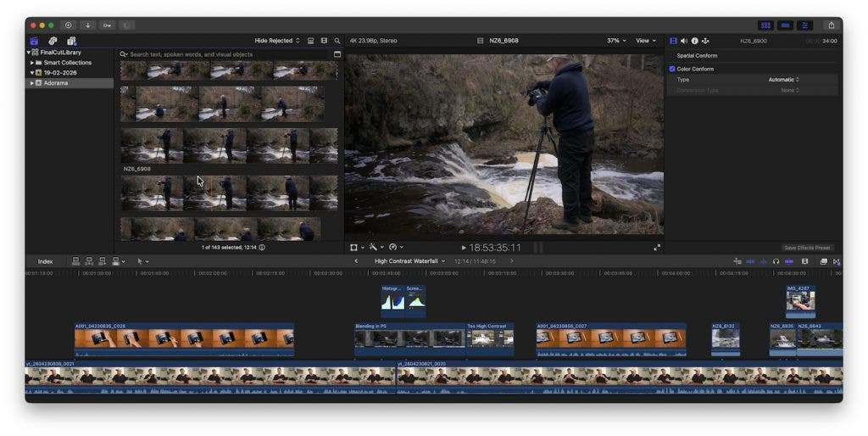
Task: Select the Too High Contrast timeline clip
Action: (x=491, y=338)
